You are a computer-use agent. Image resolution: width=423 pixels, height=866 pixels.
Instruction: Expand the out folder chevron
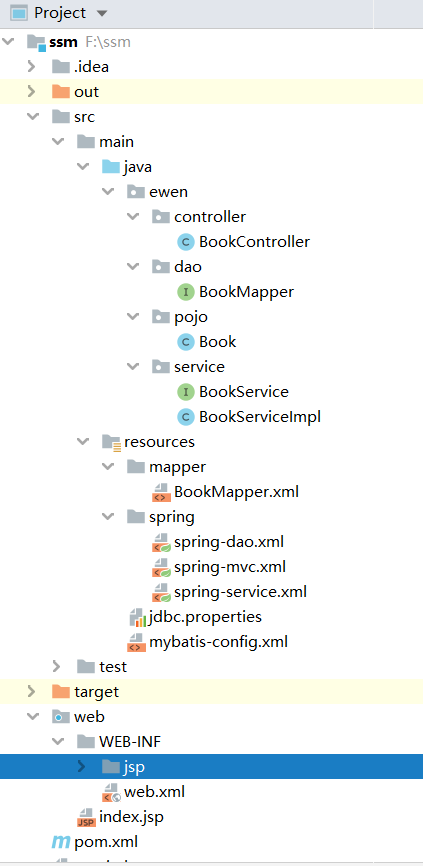click(x=31, y=92)
